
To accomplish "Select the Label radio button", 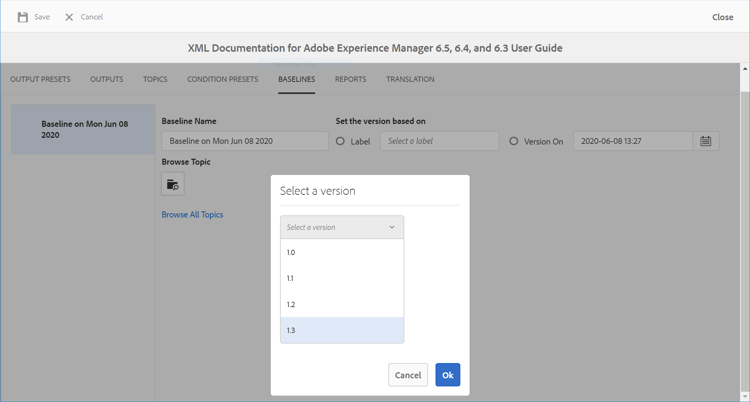I will [341, 141].
